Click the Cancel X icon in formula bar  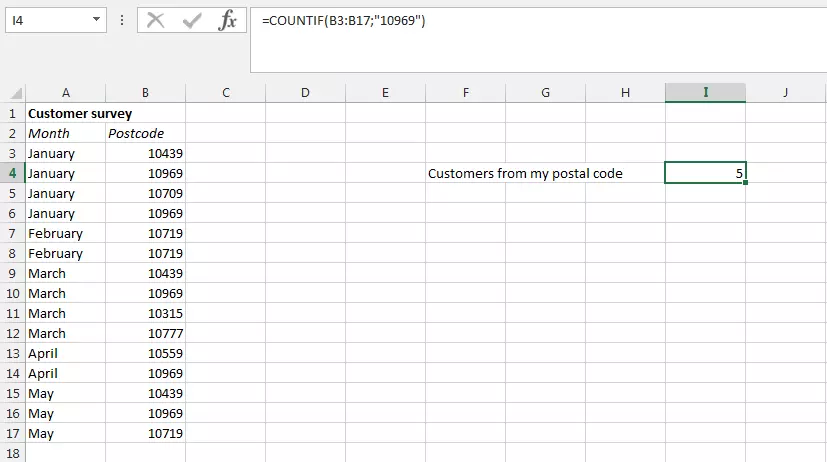coord(155,20)
